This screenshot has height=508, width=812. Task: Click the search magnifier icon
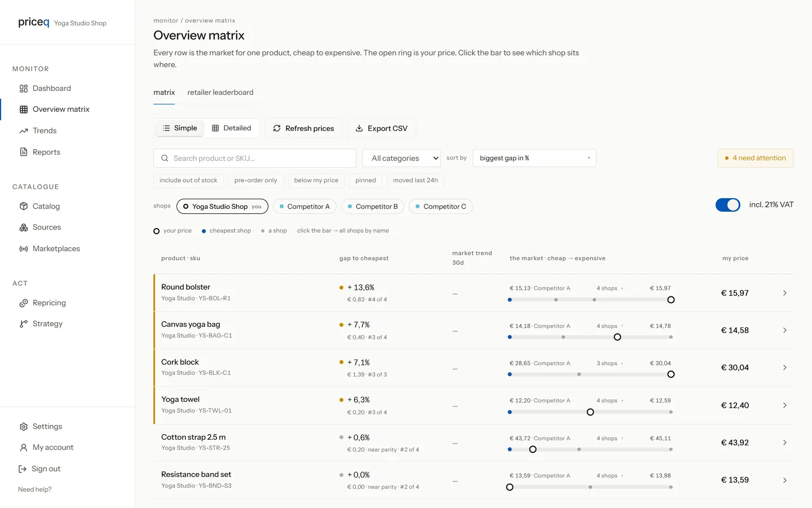coord(165,159)
